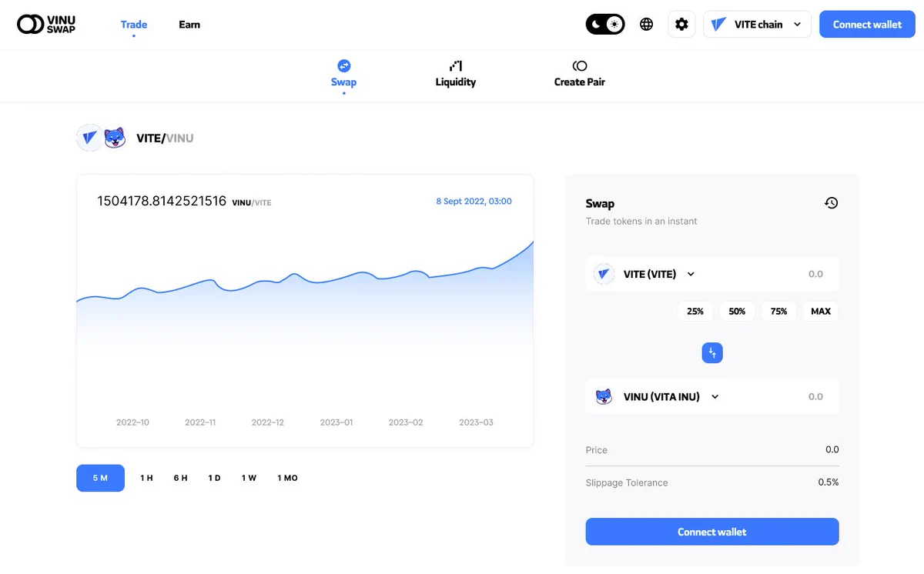
Task: Select the 75% amount button
Action: tap(779, 312)
